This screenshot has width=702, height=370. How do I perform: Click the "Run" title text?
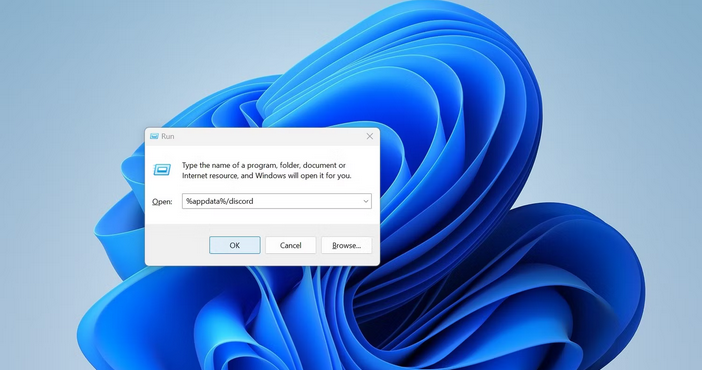click(168, 136)
